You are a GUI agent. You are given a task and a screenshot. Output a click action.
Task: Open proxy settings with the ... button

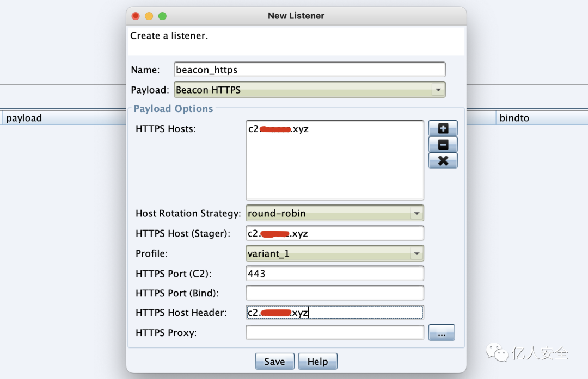[x=442, y=333]
